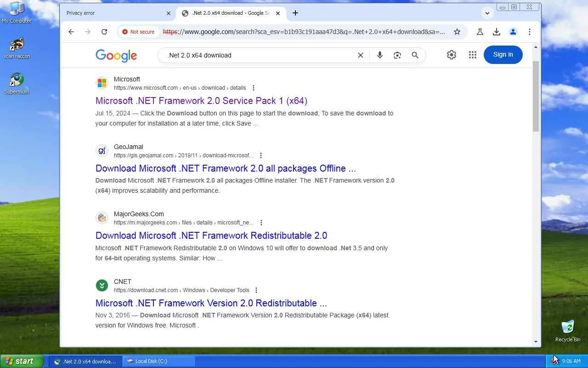Click the 'GeoJamal' site name text
588x368 pixels.
click(129, 147)
